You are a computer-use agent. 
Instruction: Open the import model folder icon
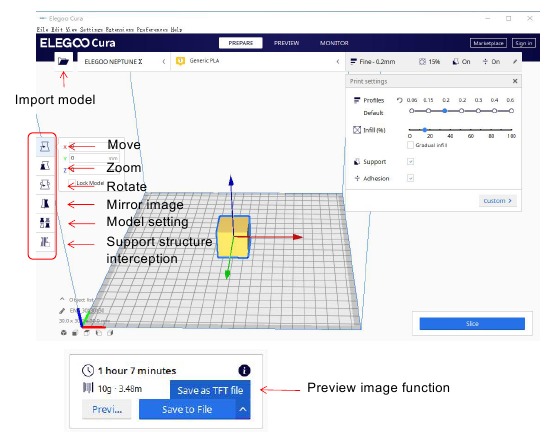[x=63, y=61]
